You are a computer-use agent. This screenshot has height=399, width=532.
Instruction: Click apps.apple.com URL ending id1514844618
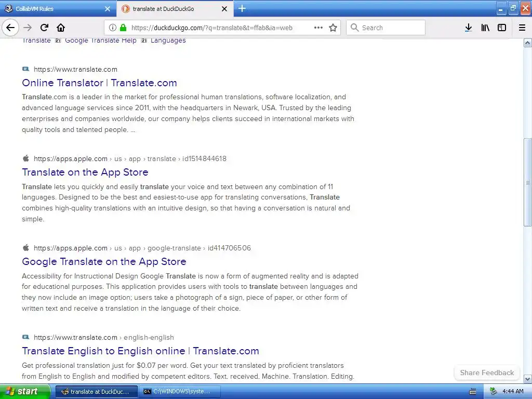(130, 158)
